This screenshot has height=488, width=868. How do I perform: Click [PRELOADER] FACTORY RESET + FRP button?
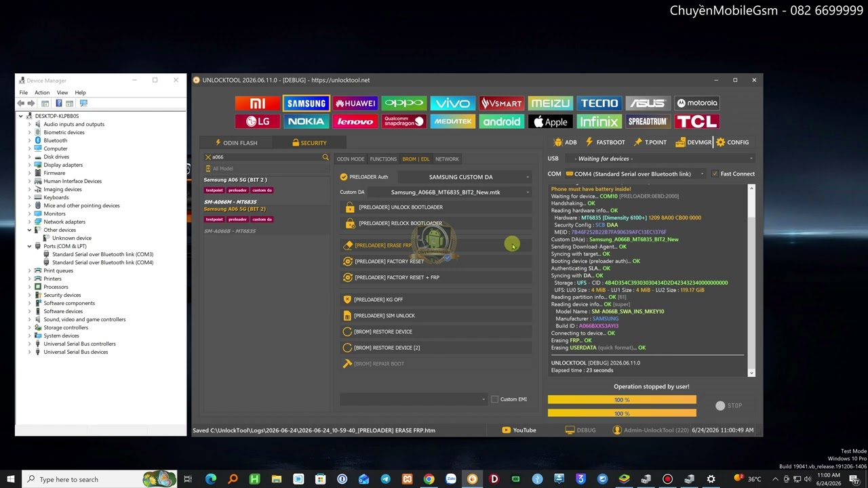[x=435, y=277]
